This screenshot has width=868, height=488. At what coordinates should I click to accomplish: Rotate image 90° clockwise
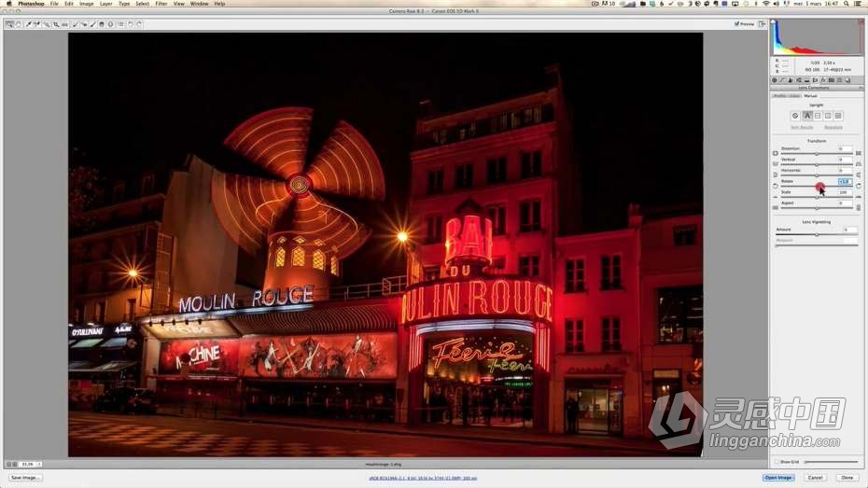(x=139, y=24)
